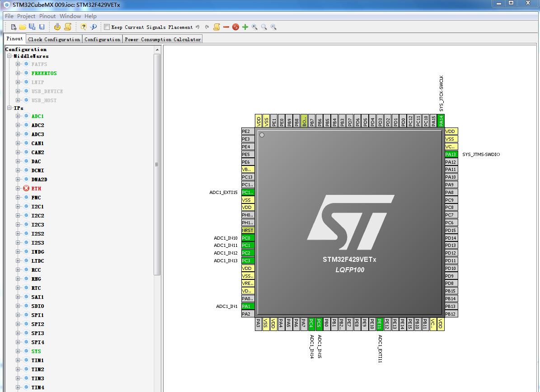Click the DAC peripheral icon
Screen dimensions: 540x392
point(26,161)
